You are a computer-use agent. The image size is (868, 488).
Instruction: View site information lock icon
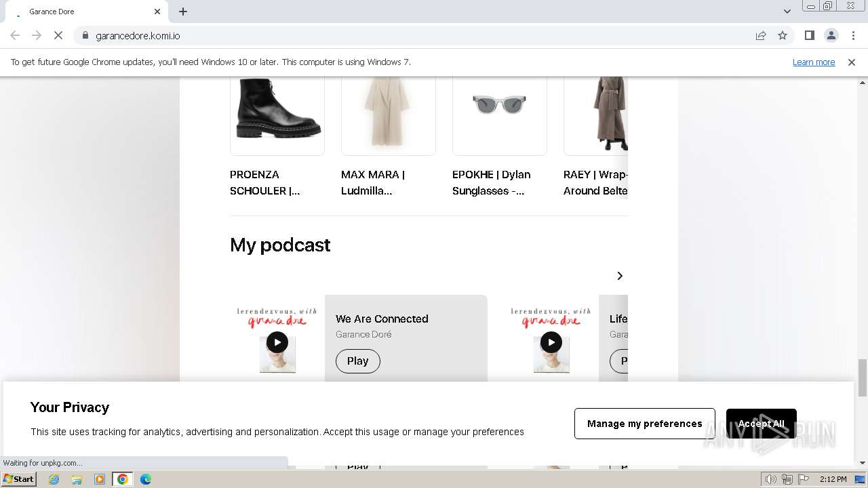pos(85,35)
